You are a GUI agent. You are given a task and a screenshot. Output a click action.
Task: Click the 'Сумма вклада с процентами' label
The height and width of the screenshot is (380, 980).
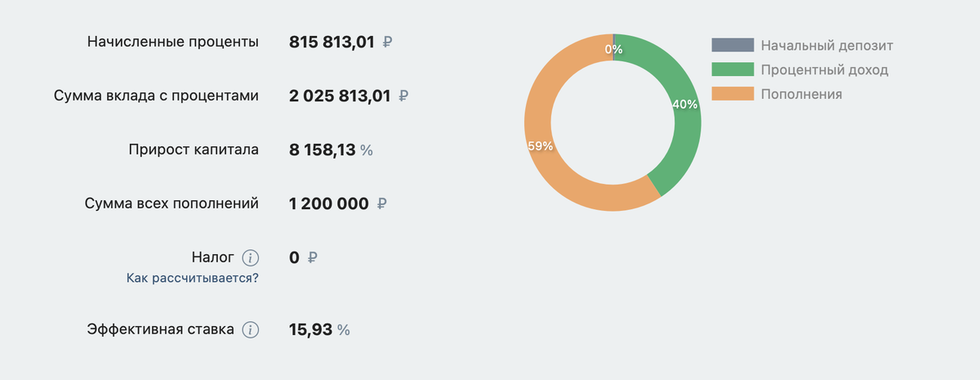click(x=156, y=96)
